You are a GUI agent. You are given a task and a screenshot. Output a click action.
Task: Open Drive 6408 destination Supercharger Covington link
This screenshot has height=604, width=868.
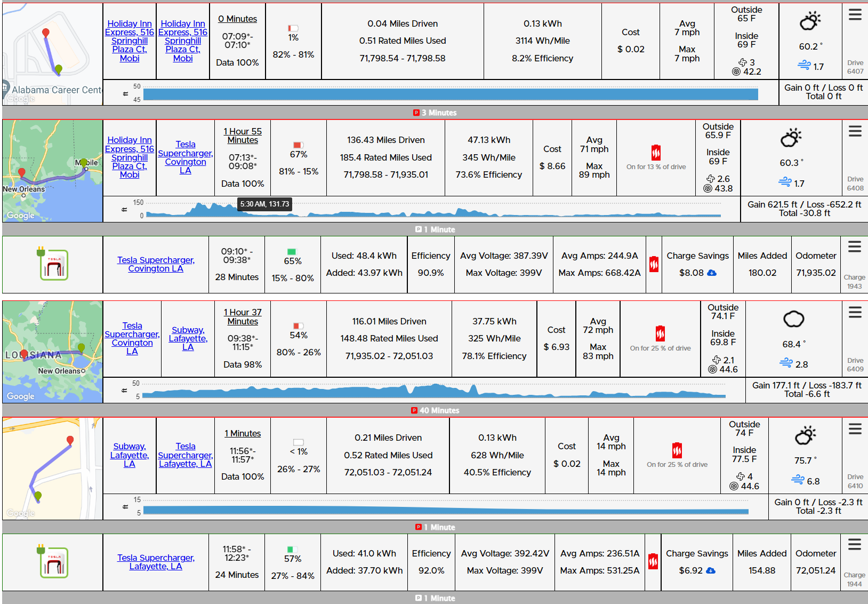(x=186, y=157)
